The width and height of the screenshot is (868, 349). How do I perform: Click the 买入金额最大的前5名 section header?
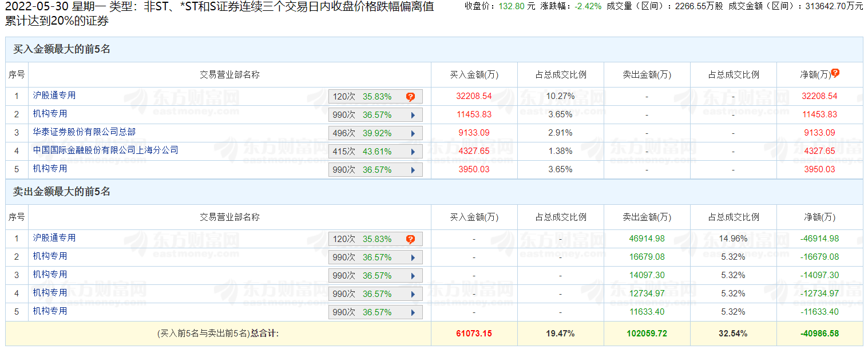tap(62, 50)
